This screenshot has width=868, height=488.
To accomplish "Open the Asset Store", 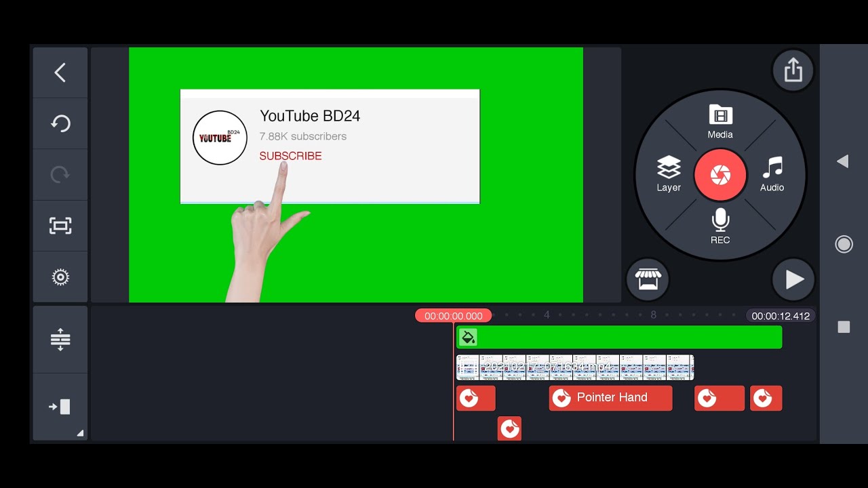I will pyautogui.click(x=648, y=279).
